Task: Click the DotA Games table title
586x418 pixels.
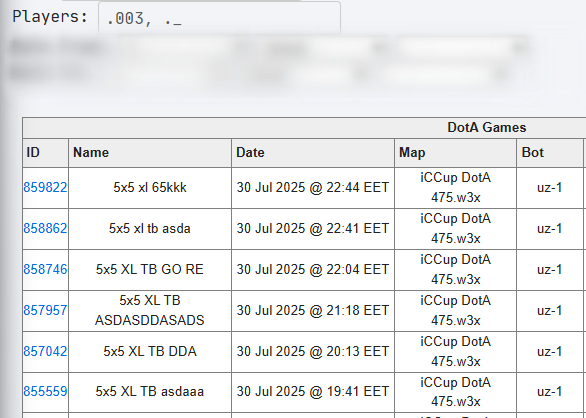Action: (x=487, y=127)
